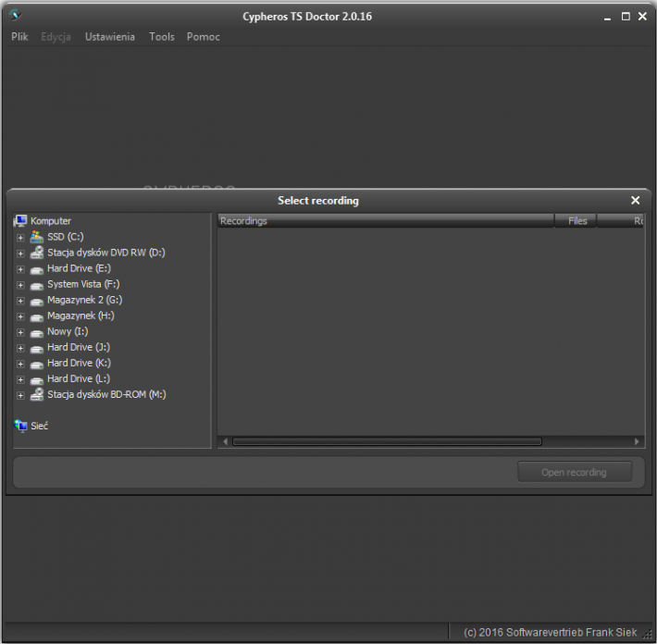Viewport: 657px width, 644px height.
Task: Expand the Stacja dysków DVD RW (D:) node
Action: pyautogui.click(x=20, y=254)
